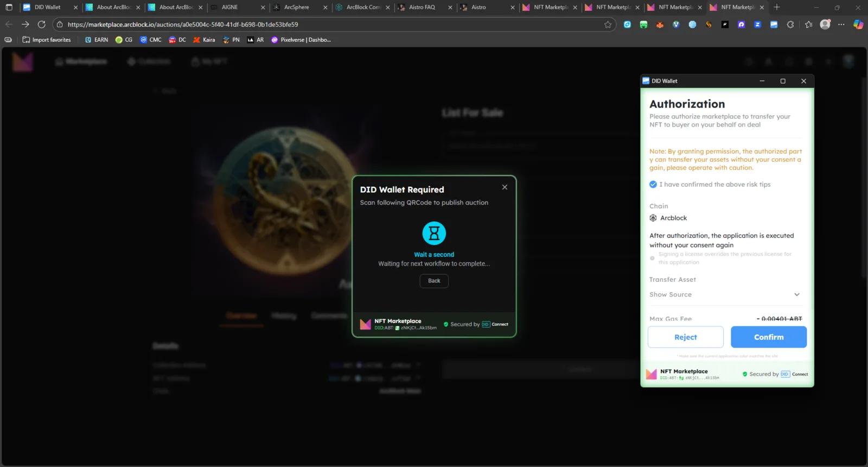
Task: Open the Pixelverse Dashboard bookmark
Action: click(x=301, y=40)
